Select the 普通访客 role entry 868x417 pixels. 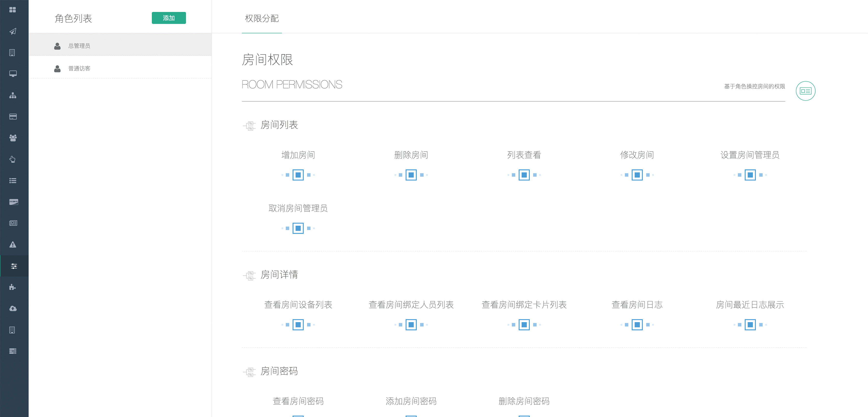tap(80, 69)
